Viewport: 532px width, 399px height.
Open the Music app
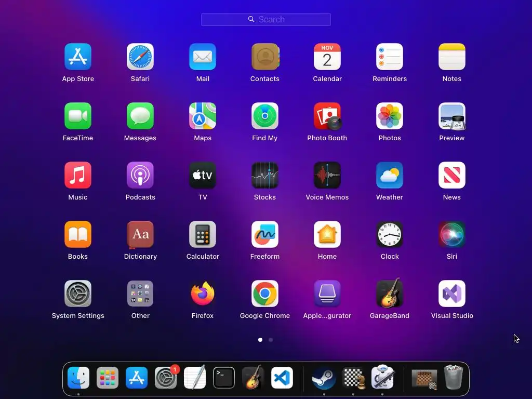click(78, 175)
